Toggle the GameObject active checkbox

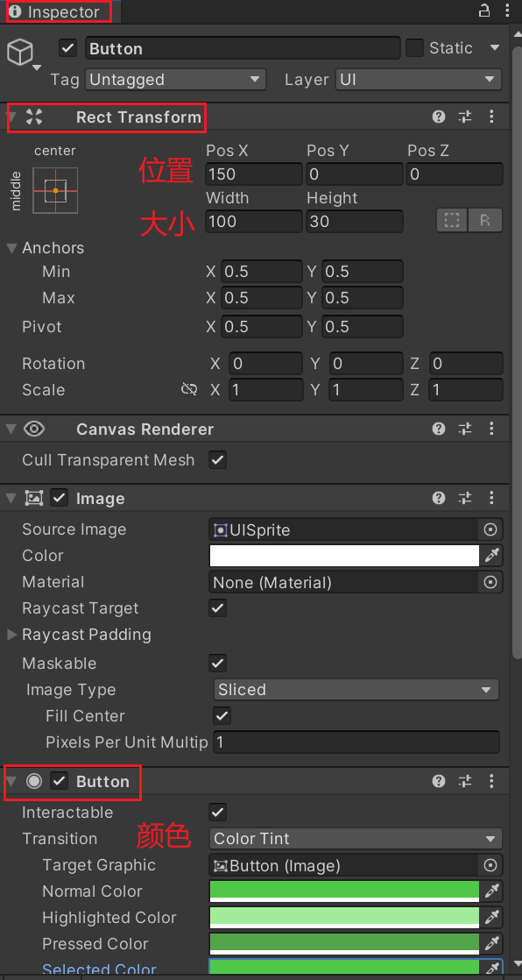pyautogui.click(x=68, y=48)
